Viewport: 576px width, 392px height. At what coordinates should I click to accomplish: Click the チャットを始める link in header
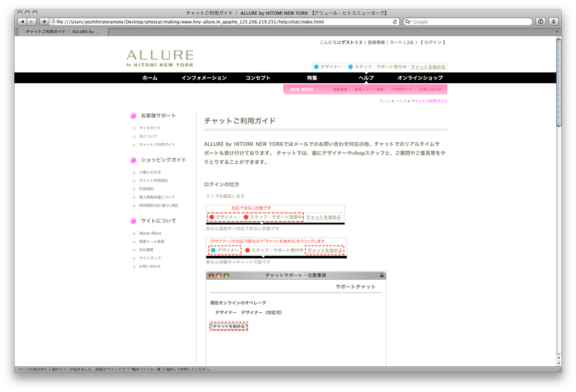pyautogui.click(x=428, y=67)
